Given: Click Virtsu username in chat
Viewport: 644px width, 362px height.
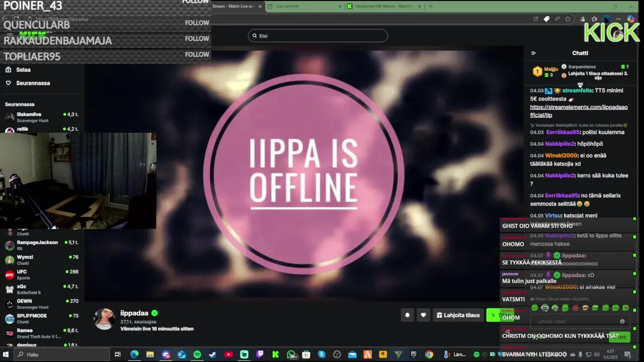Looking at the screenshot, I should [x=553, y=215].
